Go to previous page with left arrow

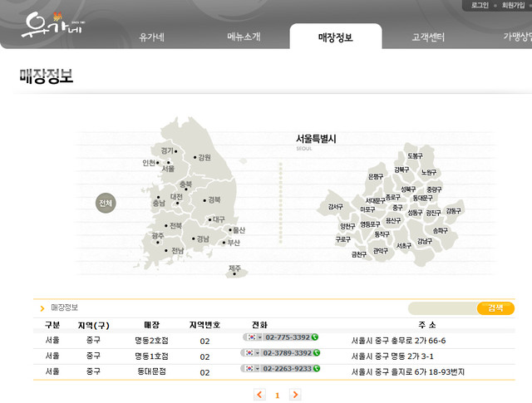pyautogui.click(x=259, y=395)
